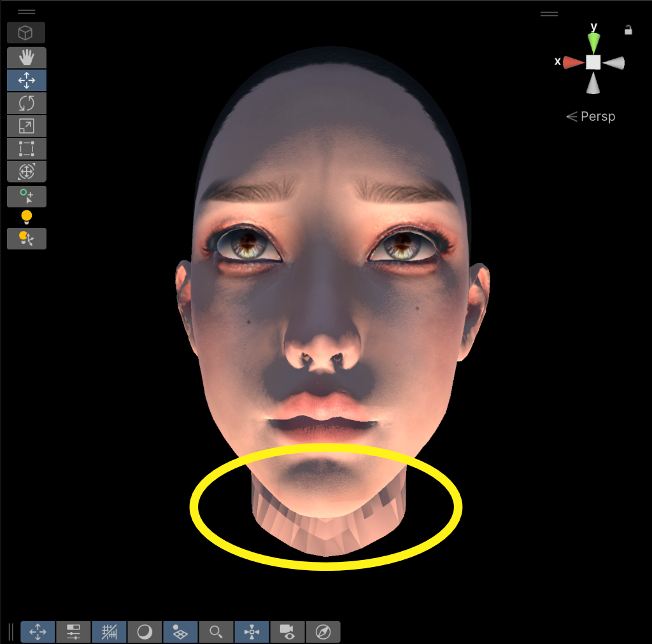Click the cube icon atop the tools overlay

pyautogui.click(x=26, y=32)
